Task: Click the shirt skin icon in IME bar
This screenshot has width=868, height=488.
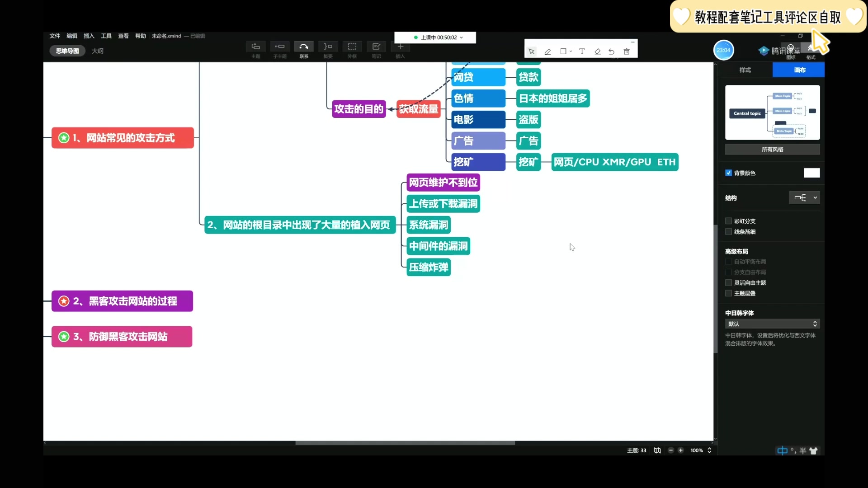Action: coord(814,450)
